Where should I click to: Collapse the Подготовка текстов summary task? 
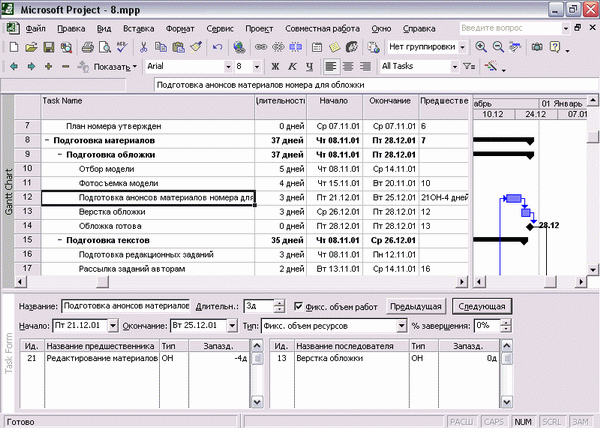[60, 240]
